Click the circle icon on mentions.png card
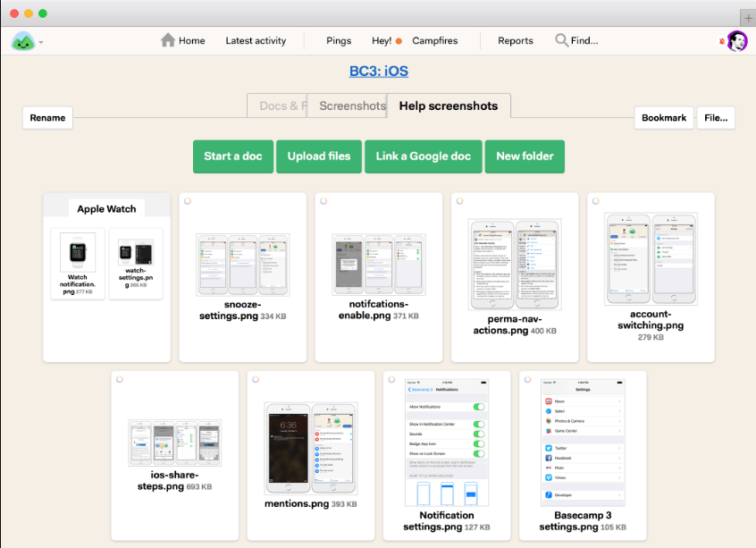 [256, 380]
